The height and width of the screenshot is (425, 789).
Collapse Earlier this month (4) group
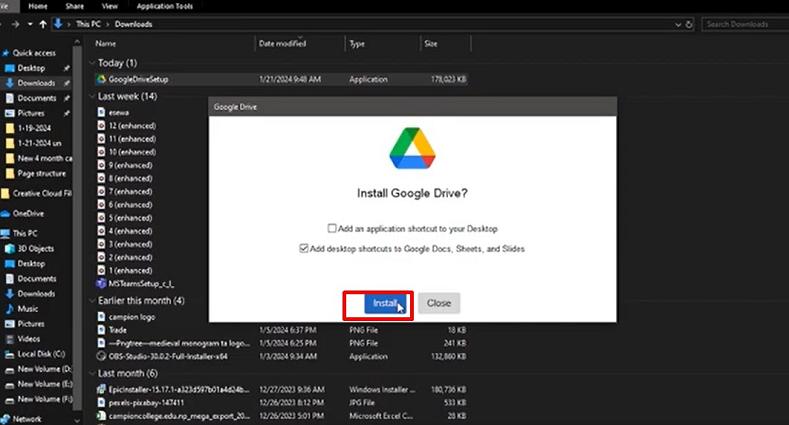click(92, 301)
